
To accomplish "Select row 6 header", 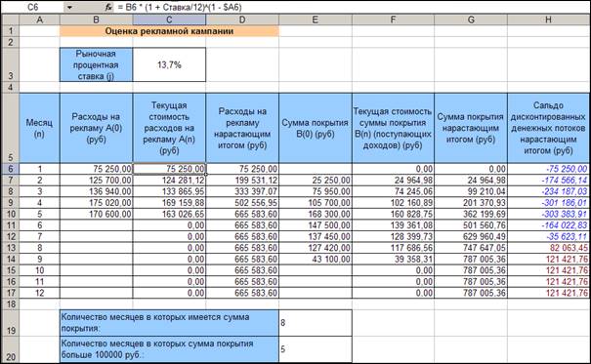I will point(10,169).
